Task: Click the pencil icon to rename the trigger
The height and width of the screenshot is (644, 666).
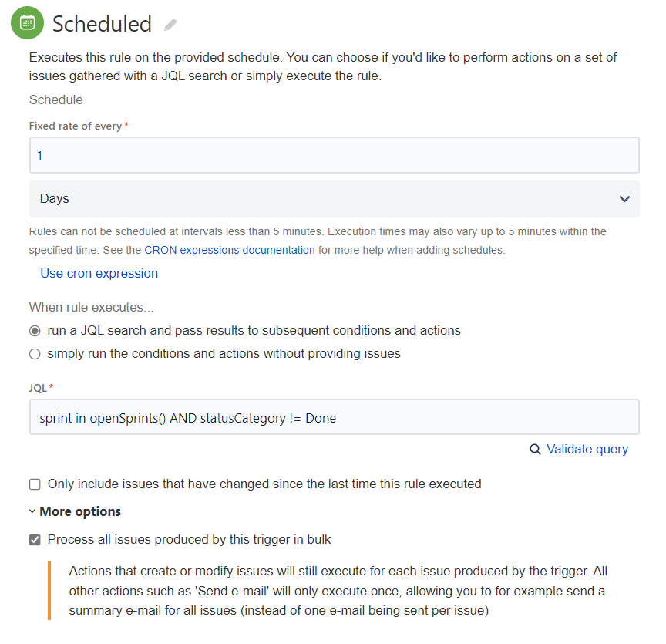Action: click(169, 24)
